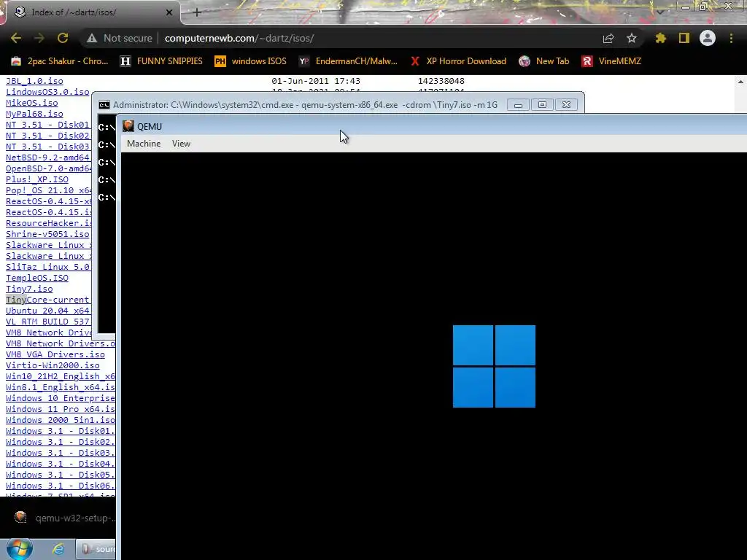
Task: Click the QEMU window title icon
Action: click(x=128, y=126)
